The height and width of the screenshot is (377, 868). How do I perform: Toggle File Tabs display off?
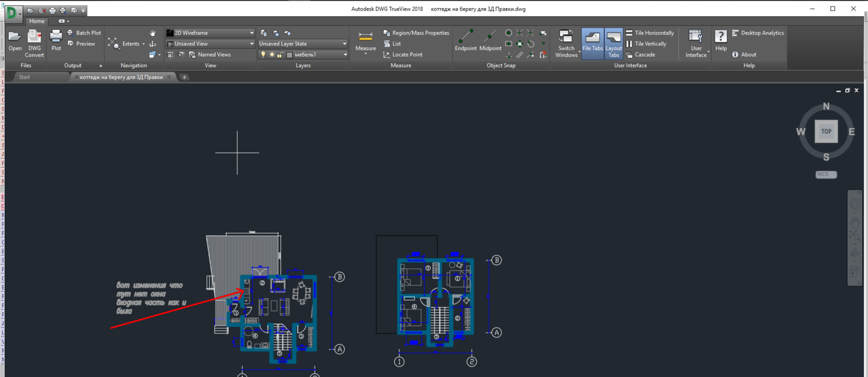tap(593, 43)
